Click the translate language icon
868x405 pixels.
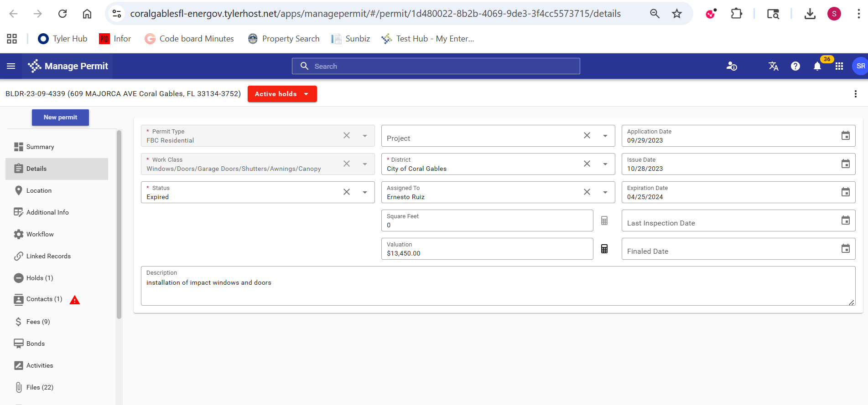(773, 67)
